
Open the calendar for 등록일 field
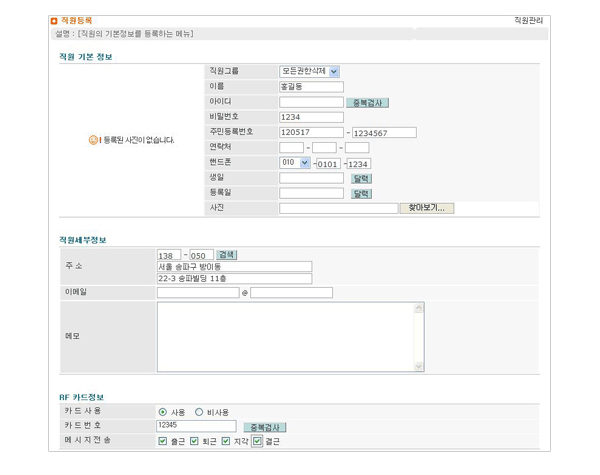(x=361, y=193)
